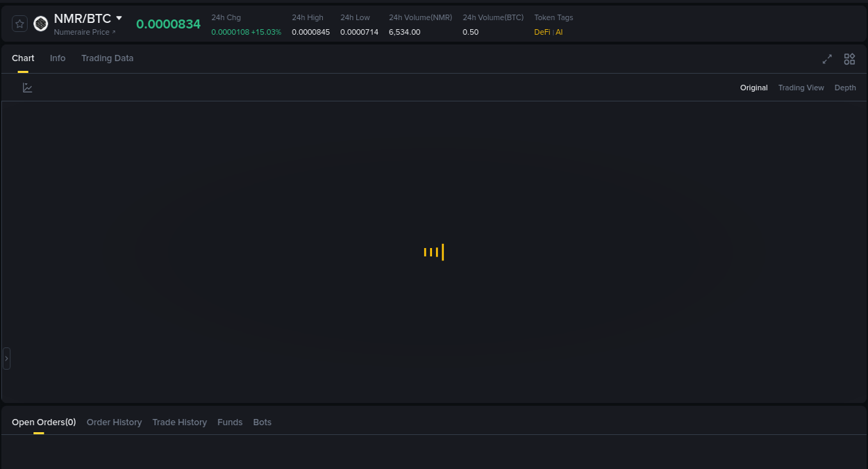This screenshot has width=868, height=469.
Task: Open the chart overlay indicator icon
Action: (28, 88)
